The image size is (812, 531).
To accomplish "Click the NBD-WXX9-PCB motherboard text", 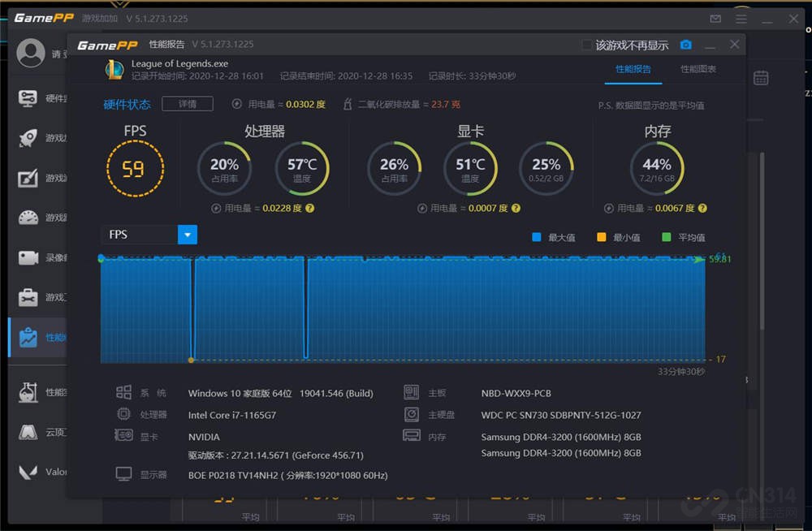I will (516, 393).
